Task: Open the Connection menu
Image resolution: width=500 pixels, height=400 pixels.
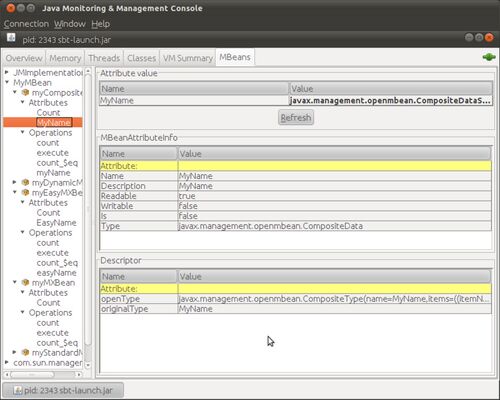Action: pos(26,24)
